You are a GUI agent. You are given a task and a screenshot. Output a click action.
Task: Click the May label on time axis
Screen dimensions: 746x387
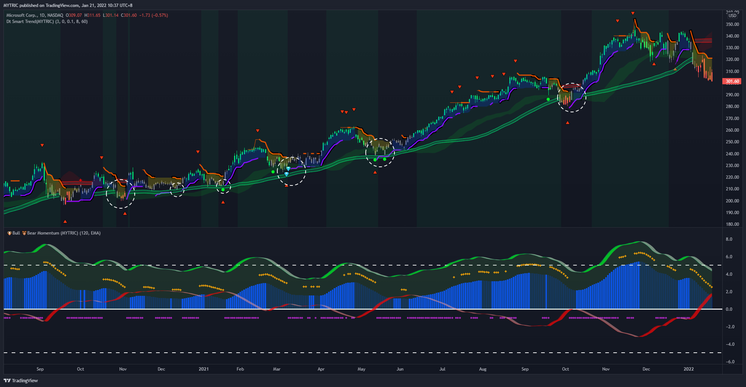(x=362, y=369)
